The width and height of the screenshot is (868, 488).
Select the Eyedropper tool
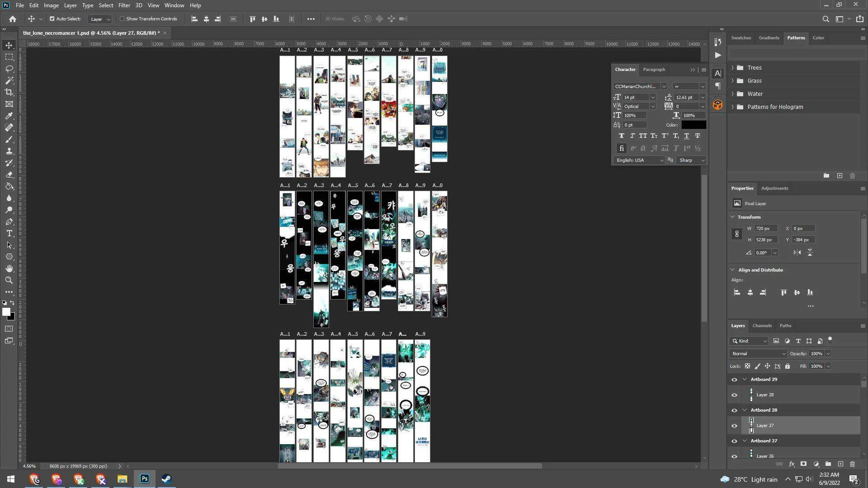(9, 116)
